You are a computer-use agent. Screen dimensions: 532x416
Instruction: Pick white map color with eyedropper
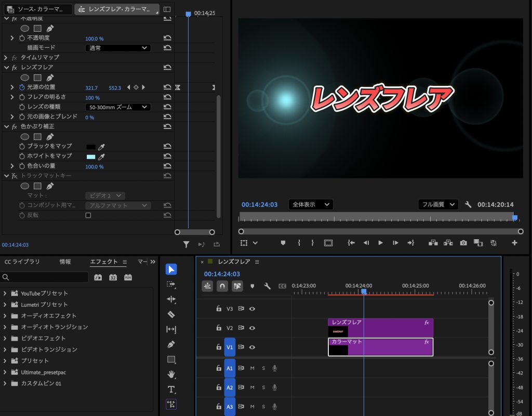[102, 156]
